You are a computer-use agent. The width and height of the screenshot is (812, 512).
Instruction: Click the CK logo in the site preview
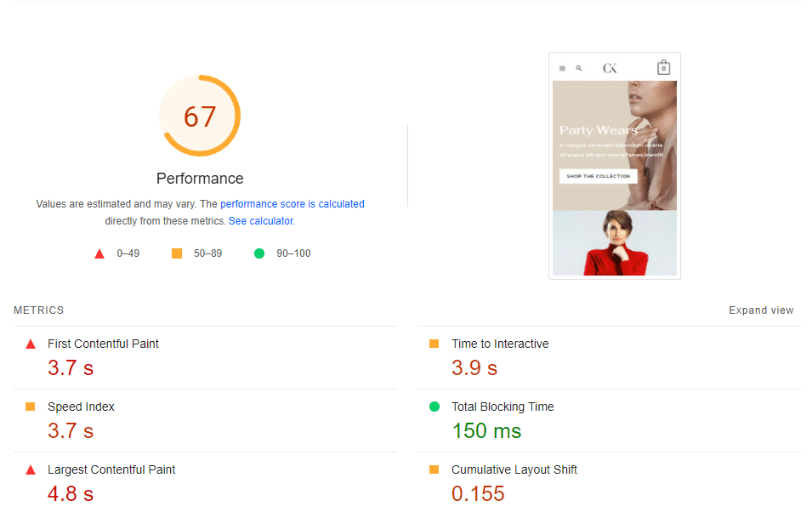(x=610, y=67)
